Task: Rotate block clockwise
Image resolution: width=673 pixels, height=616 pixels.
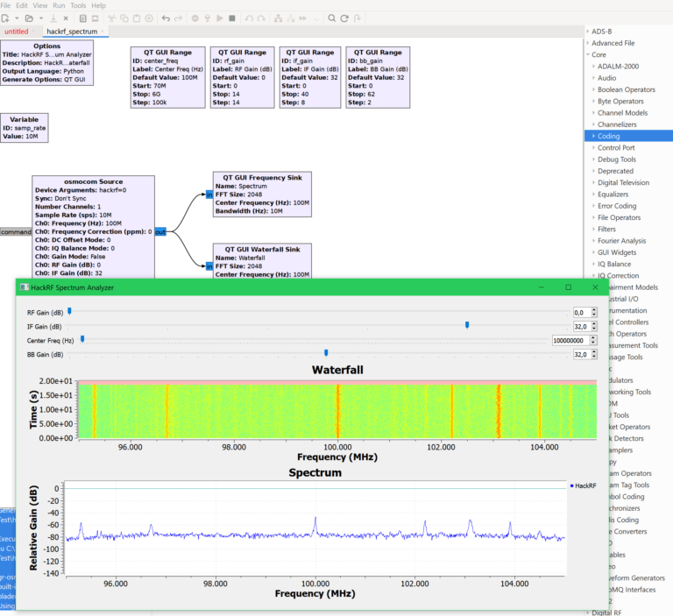Action: 261,18
